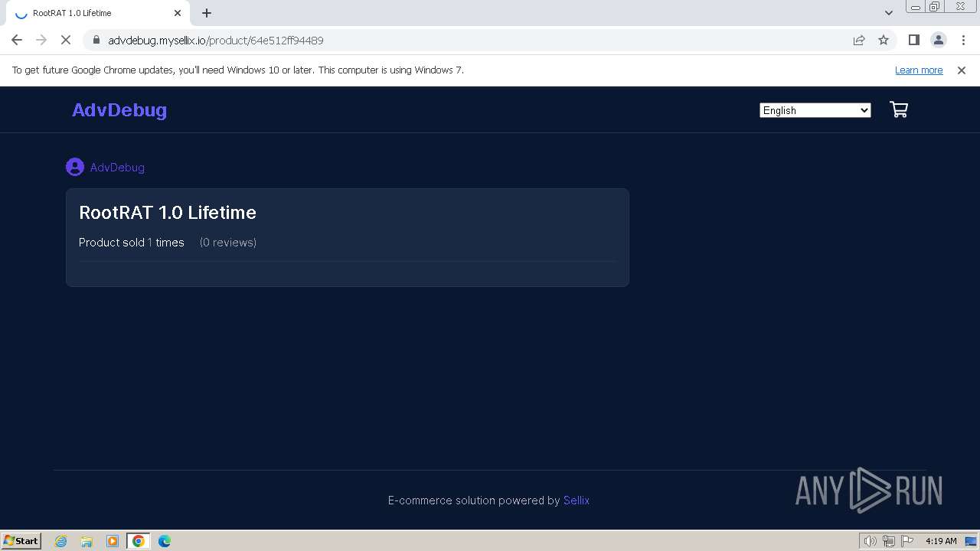Image resolution: width=980 pixels, height=551 pixels.
Task: Open Chrome three-dot menu
Action: (x=963, y=40)
